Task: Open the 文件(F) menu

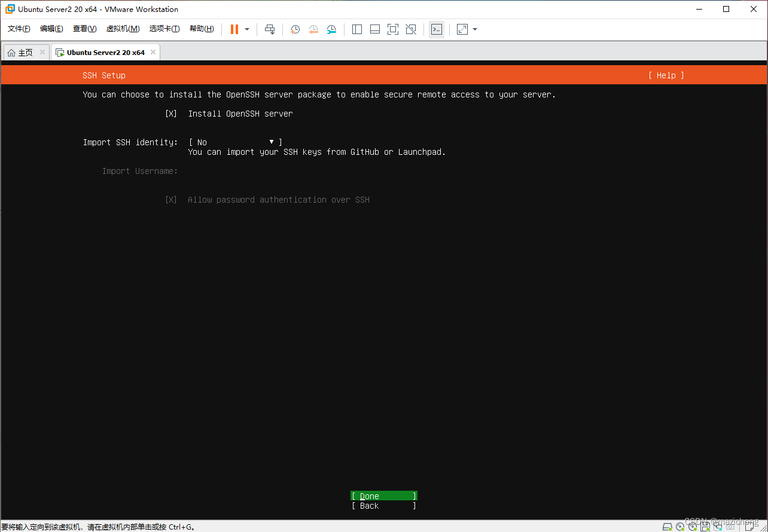Action: click(x=19, y=29)
